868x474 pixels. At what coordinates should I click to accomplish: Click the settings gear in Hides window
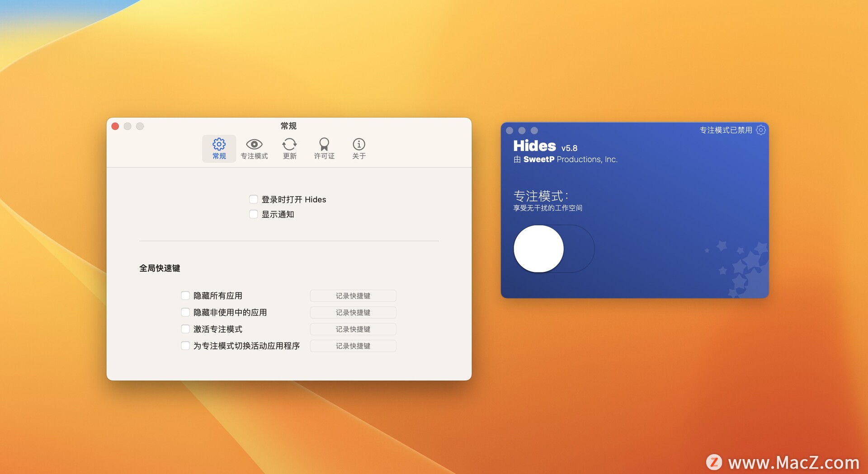pos(761,130)
